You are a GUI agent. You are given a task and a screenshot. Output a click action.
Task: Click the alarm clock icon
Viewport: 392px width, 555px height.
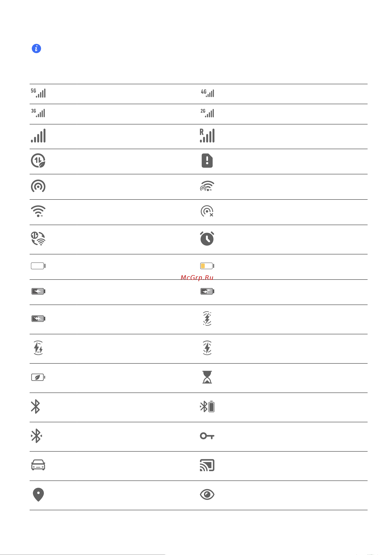coord(207,239)
